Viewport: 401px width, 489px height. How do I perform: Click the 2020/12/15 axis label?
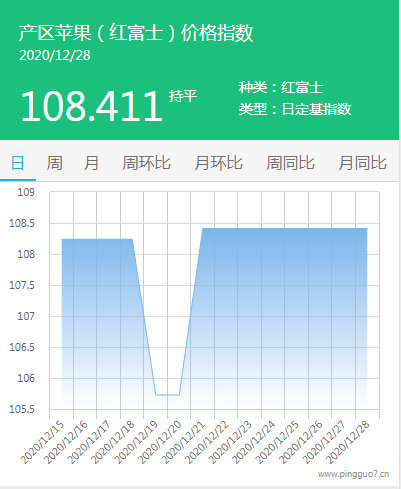[x=42, y=442]
